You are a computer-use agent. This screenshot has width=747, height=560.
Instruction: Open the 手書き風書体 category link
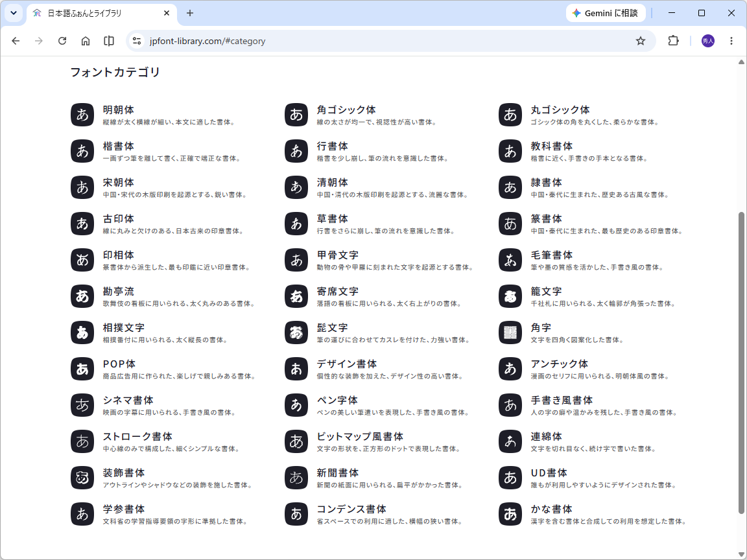tap(562, 400)
